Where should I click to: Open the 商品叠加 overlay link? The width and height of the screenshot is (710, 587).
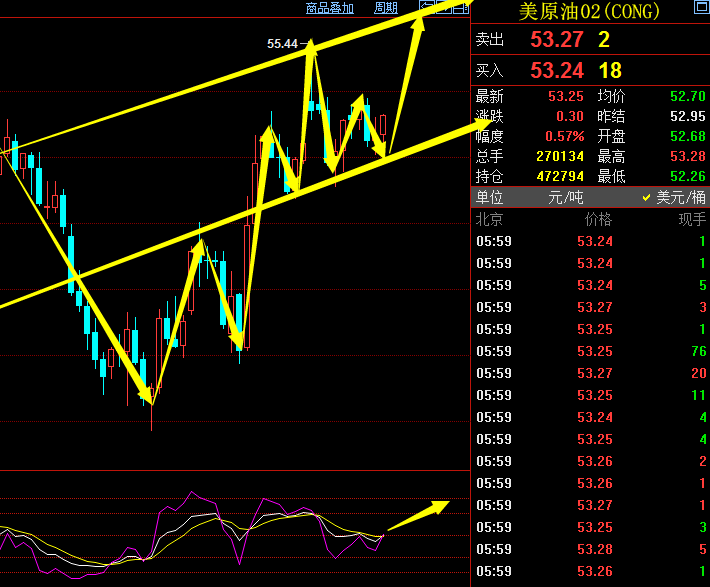(330, 8)
